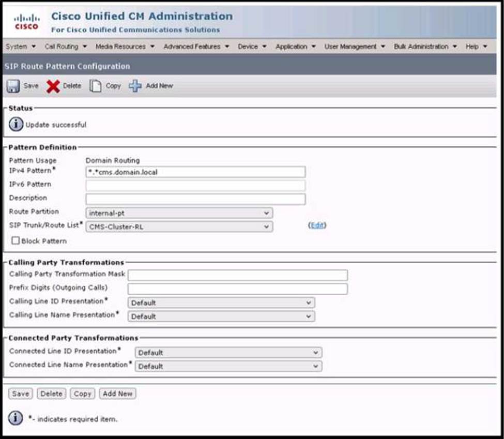
Task: Open the Connected Line Name Presentation dropdown
Action: pyautogui.click(x=228, y=366)
